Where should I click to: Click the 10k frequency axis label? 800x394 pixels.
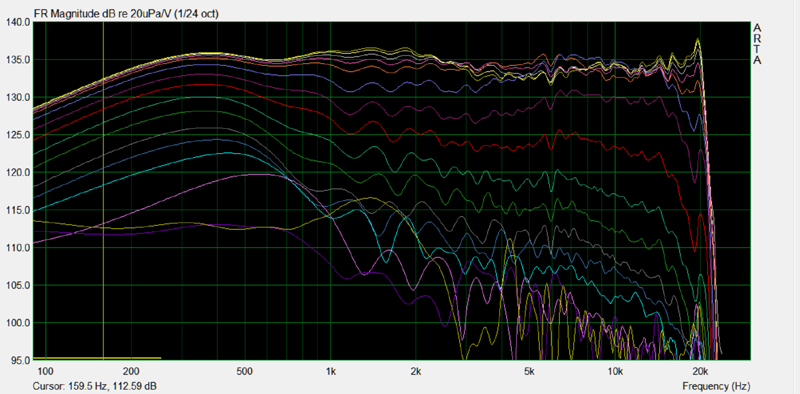[615, 371]
